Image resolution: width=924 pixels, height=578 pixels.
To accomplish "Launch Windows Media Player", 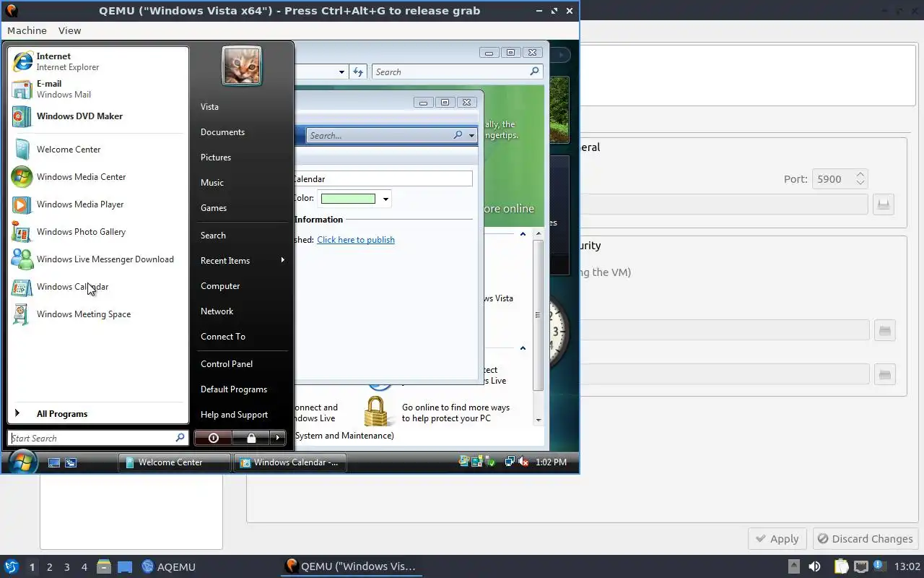I will tap(99, 204).
